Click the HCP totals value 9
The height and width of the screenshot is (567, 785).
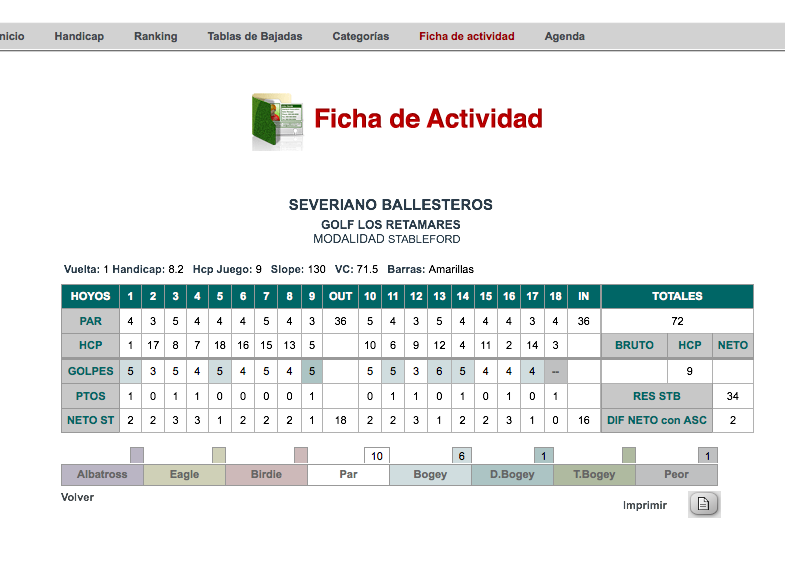(x=689, y=371)
